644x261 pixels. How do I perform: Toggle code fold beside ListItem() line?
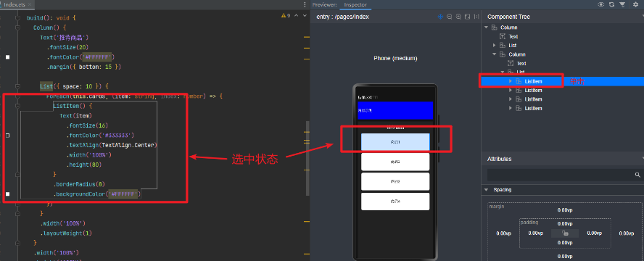click(x=17, y=106)
